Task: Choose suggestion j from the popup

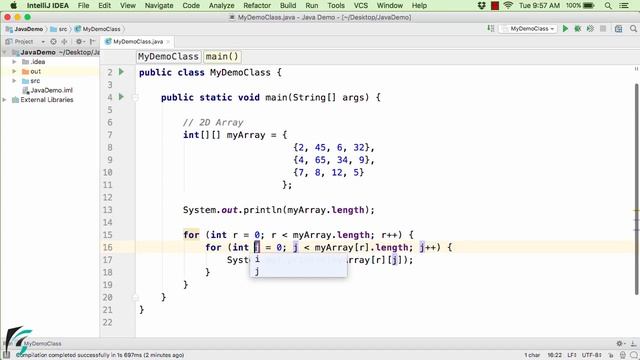Action: [298, 271]
